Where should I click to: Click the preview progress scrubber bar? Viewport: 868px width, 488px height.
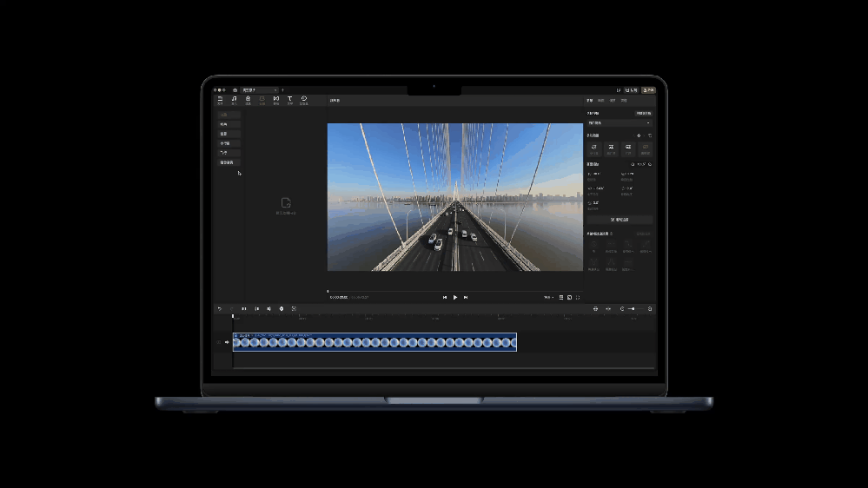(455, 291)
